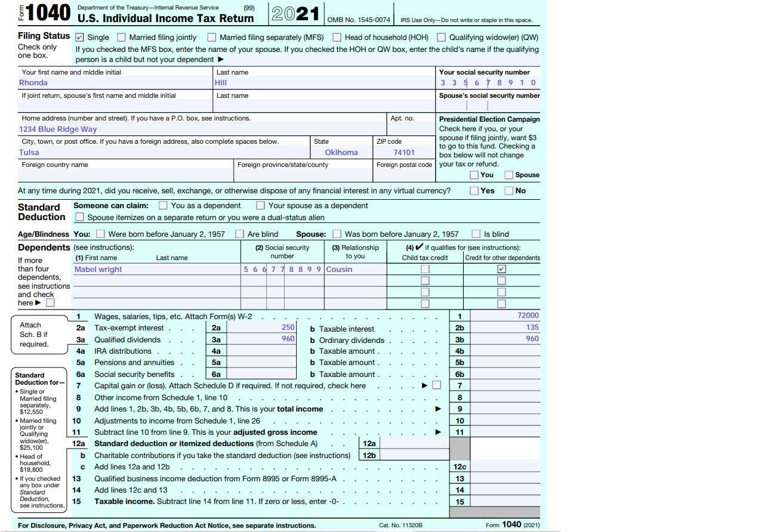Check the box on line 7 capital gain
783x532 pixels.
pyautogui.click(x=437, y=385)
